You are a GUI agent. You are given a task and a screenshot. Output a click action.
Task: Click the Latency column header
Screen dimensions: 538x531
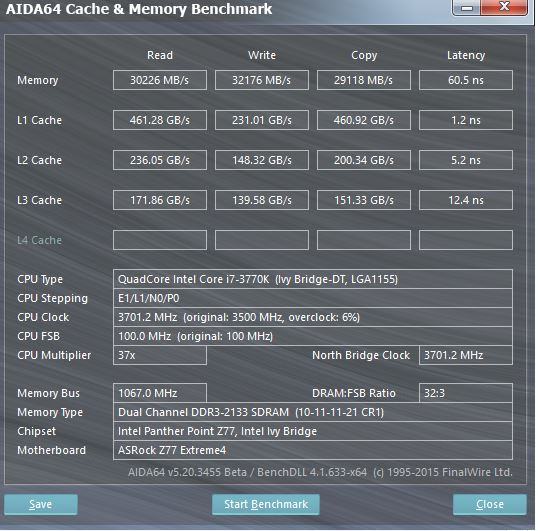tap(466, 56)
